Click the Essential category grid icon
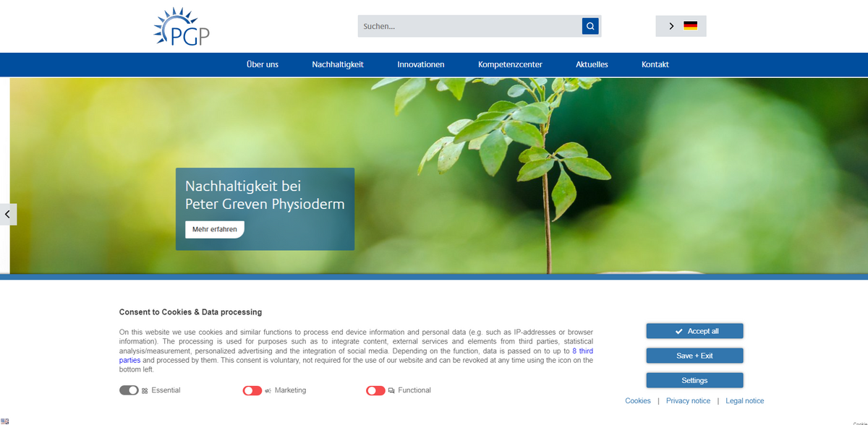The height and width of the screenshot is (425, 868). click(x=145, y=390)
